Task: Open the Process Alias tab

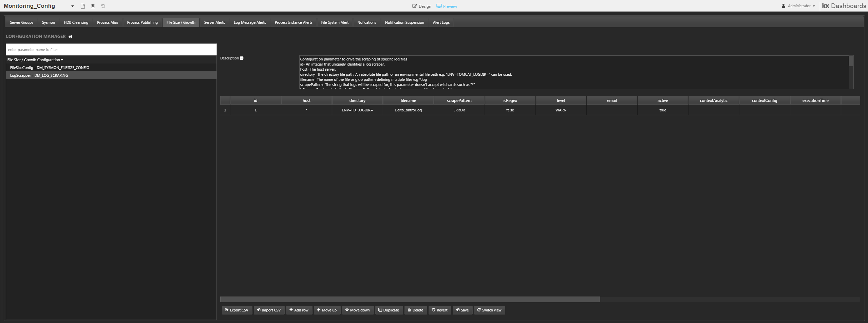Action: [x=108, y=22]
